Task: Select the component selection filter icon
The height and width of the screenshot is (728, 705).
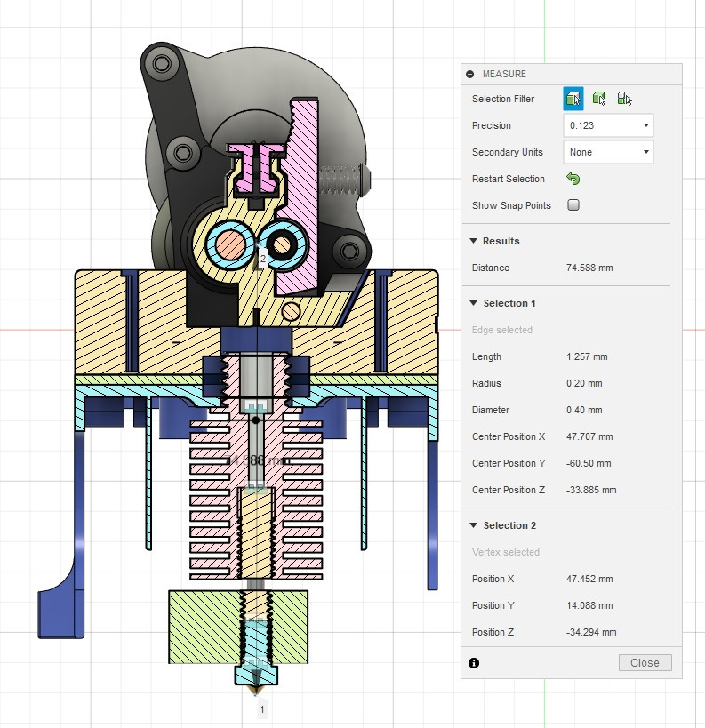Action: coord(624,99)
